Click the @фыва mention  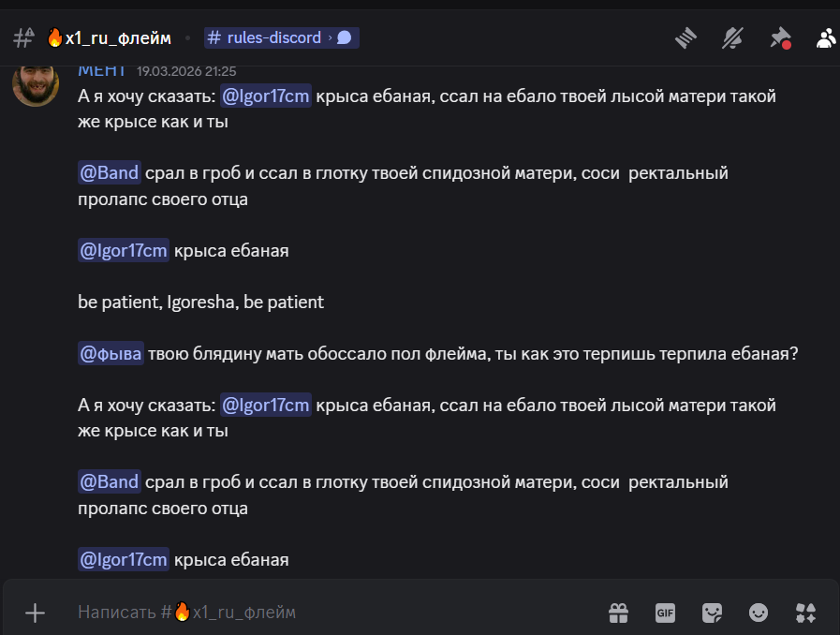click(111, 354)
